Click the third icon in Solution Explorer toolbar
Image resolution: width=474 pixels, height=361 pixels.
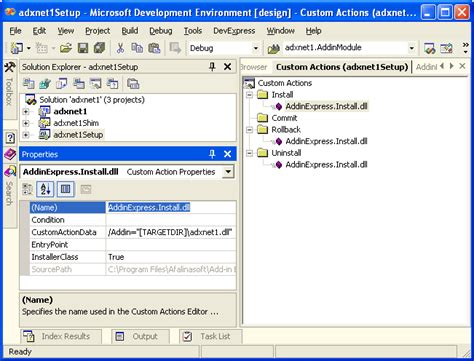(62, 84)
